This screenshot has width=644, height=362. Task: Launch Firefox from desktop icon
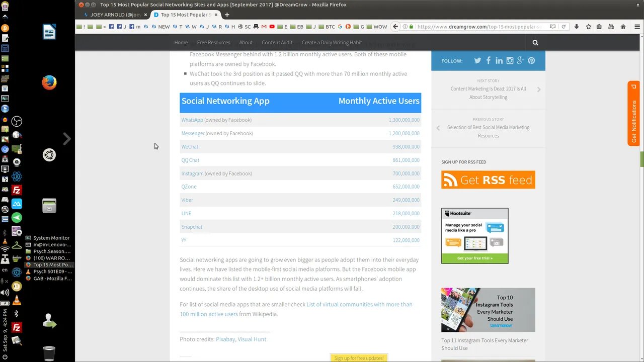(49, 82)
